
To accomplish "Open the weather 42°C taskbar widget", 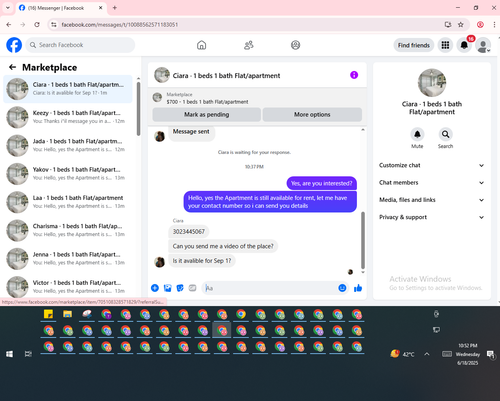I will tap(402, 354).
